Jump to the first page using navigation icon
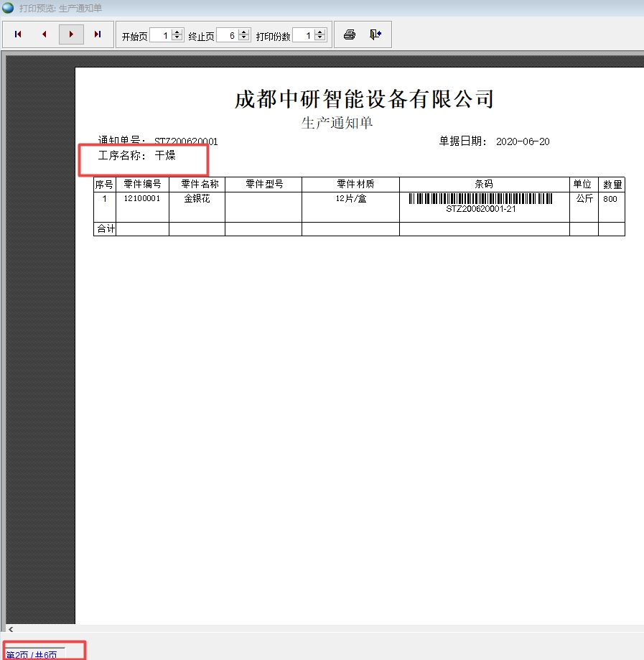The image size is (644, 660). click(17, 34)
